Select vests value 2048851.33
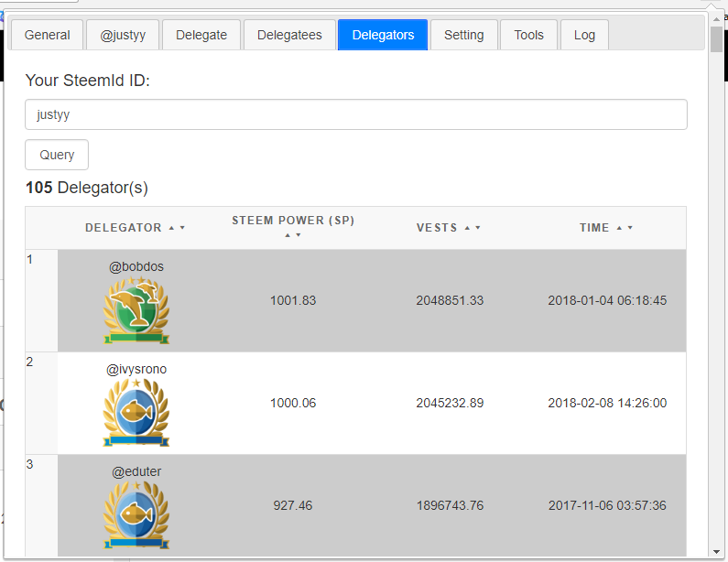Viewport: 728px width, 562px height. (450, 301)
